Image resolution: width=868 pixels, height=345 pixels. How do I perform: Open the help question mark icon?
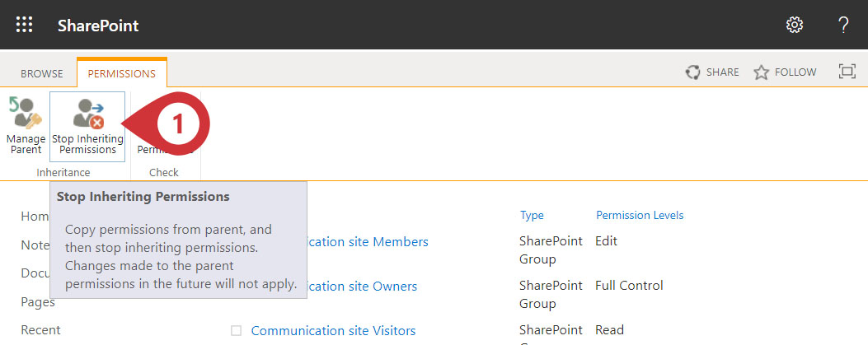coord(842,25)
